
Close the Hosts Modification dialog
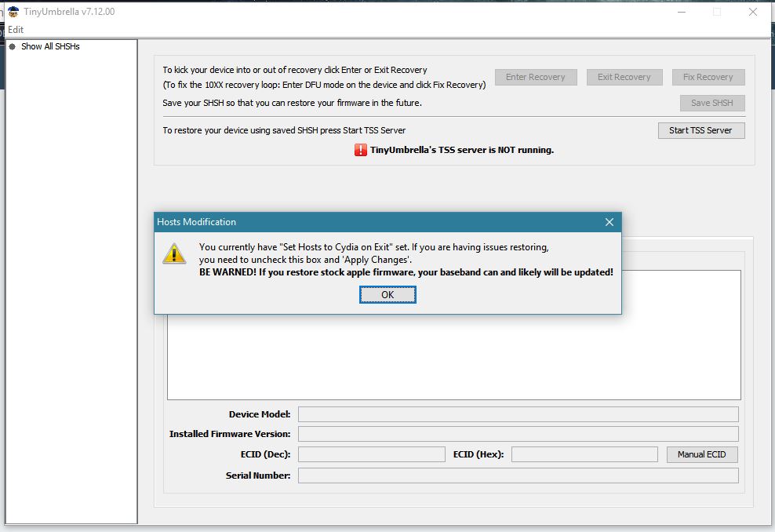609,222
